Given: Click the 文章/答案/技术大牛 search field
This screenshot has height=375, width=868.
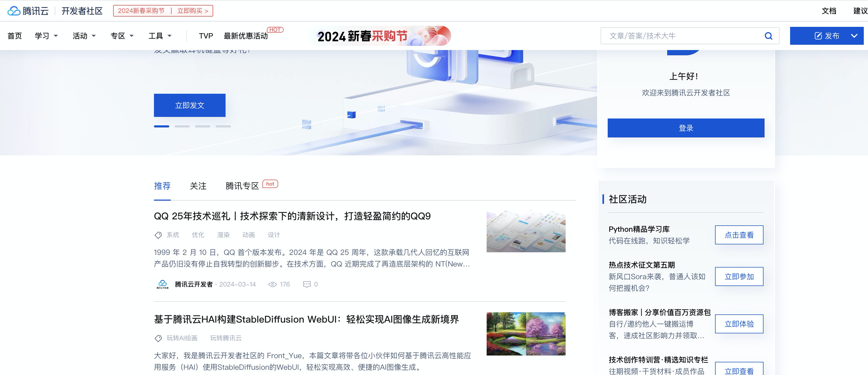Looking at the screenshot, I should coord(674,35).
